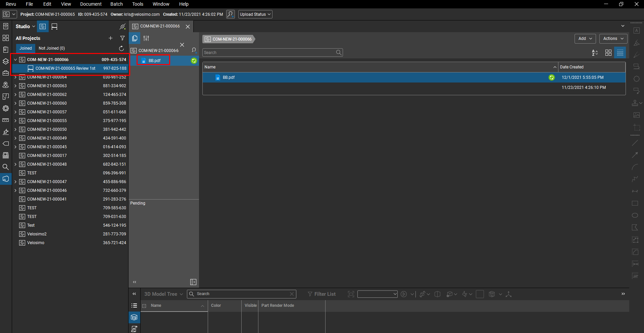The height and width of the screenshot is (333, 644).
Task: Switch project files to list view
Action: pos(620,53)
